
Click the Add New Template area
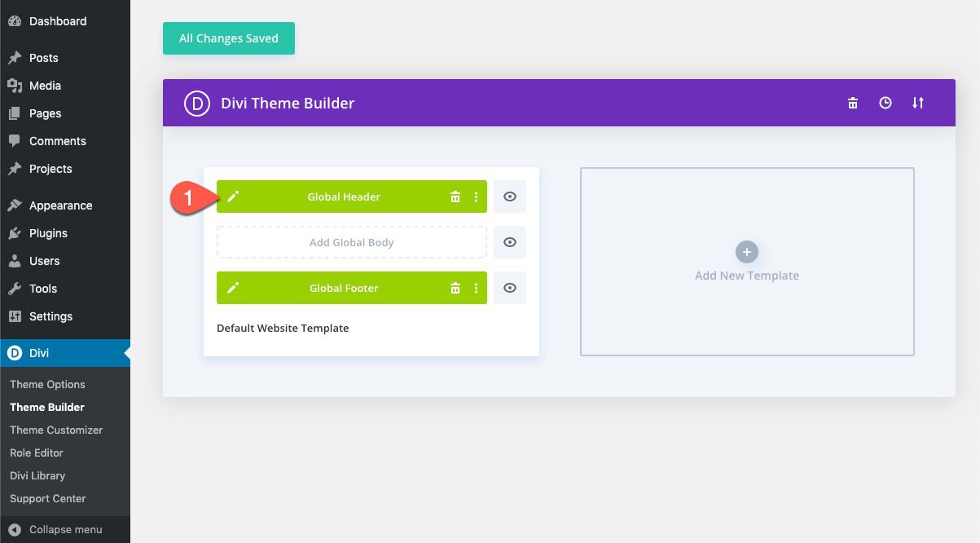click(746, 262)
